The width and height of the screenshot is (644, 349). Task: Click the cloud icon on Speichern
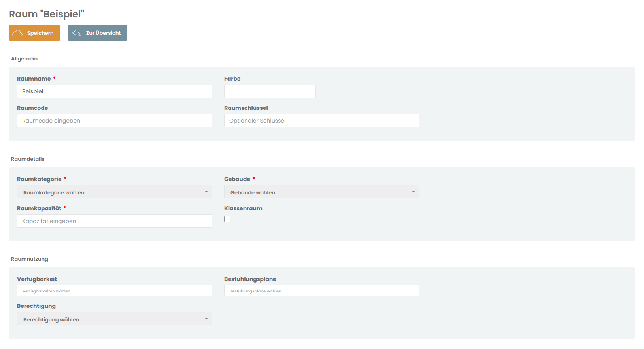tap(17, 33)
